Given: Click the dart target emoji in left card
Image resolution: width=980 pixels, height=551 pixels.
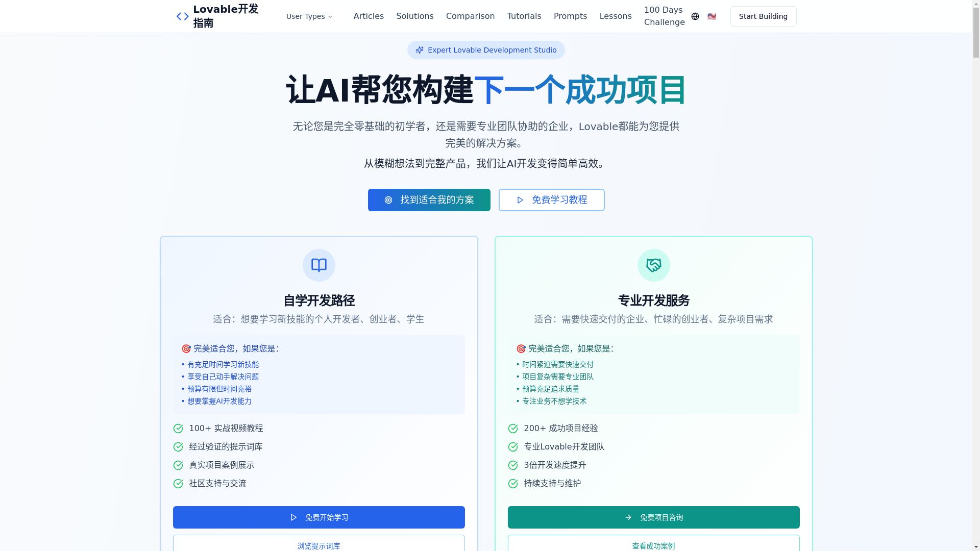Looking at the screenshot, I should 186,349.
